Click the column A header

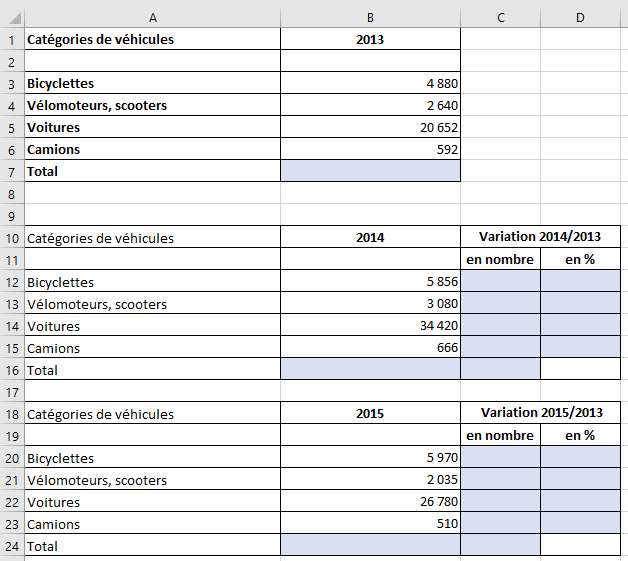(152, 17)
